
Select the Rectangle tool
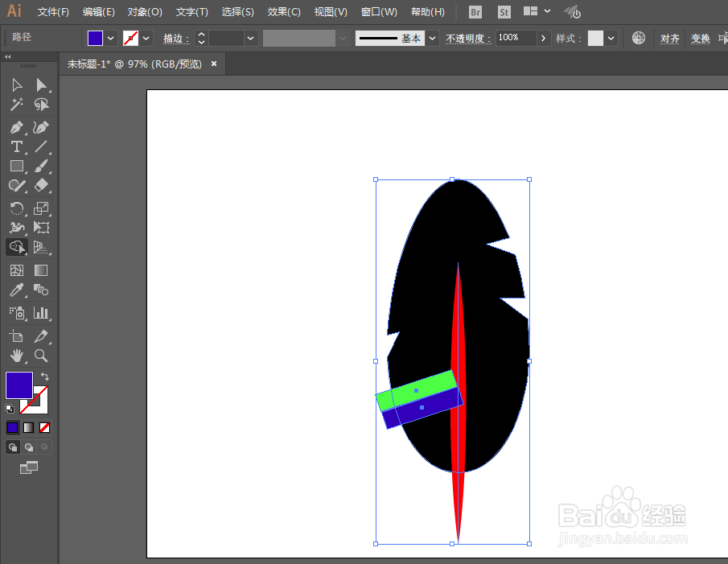(16, 167)
